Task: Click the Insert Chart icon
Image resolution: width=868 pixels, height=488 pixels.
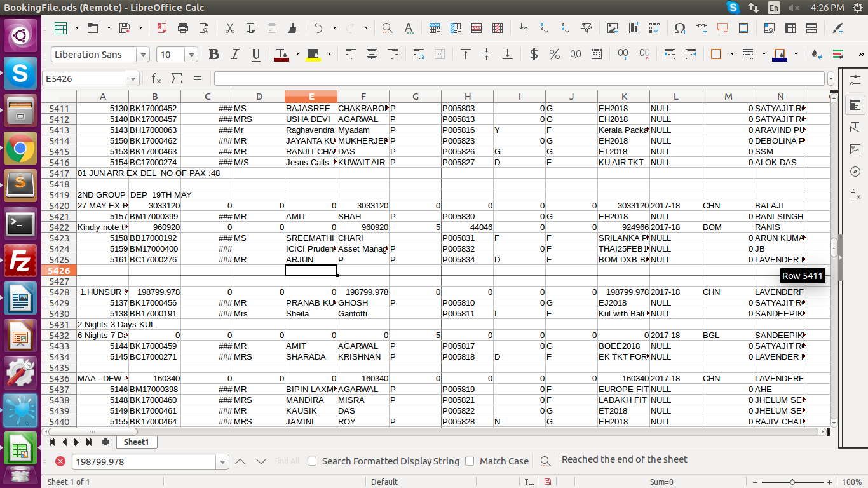Action: click(633, 28)
